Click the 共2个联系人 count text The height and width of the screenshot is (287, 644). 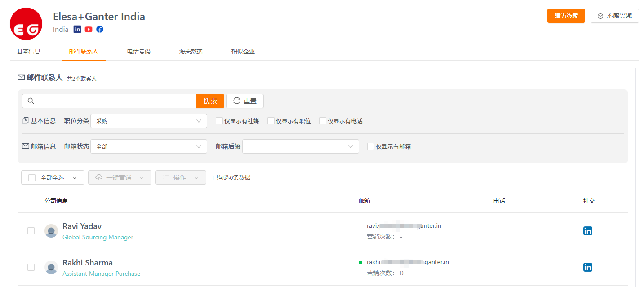coord(82,79)
